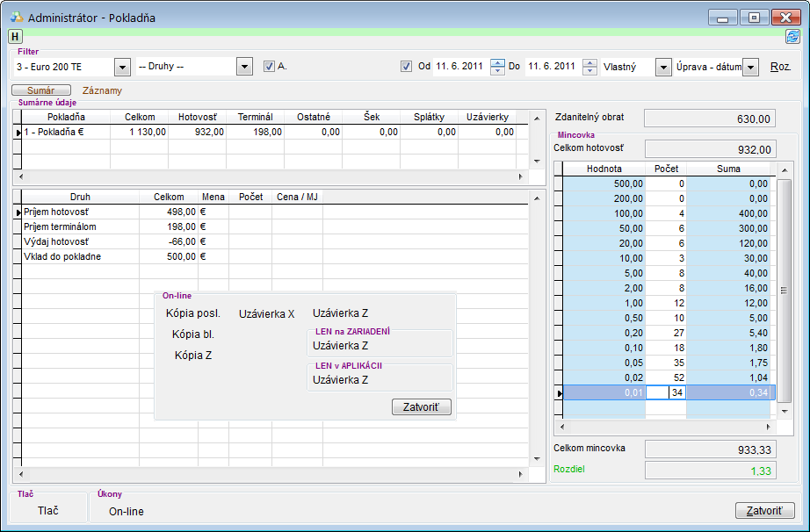Expand the Euro 200 TE pokladňa dropdown
Viewport: 810px width, 532px height.
122,67
